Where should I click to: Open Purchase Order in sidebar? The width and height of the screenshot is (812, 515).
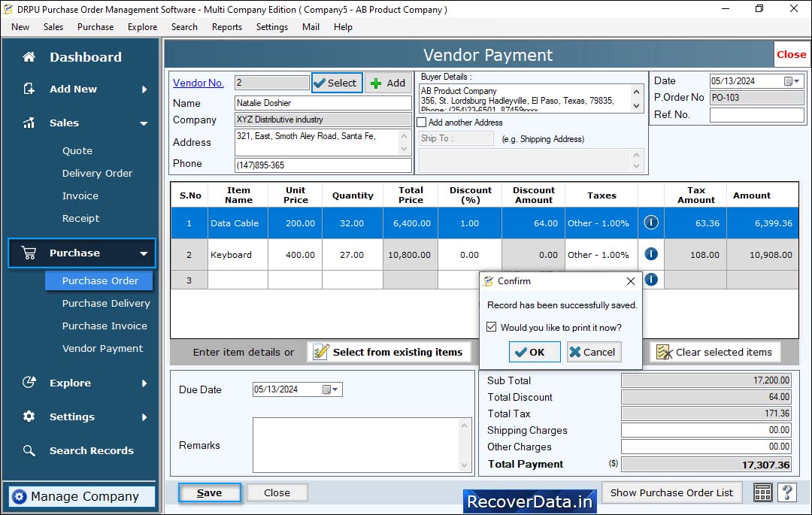pos(99,280)
